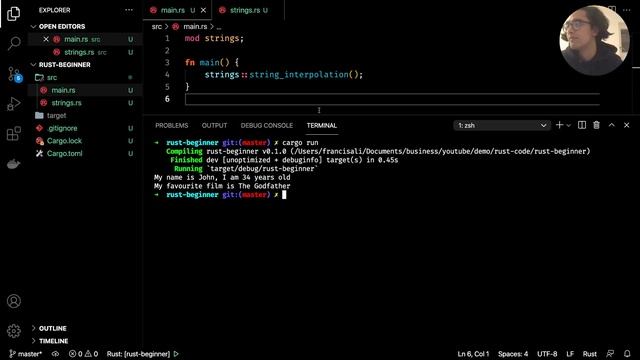The height and width of the screenshot is (360, 640).
Task: Open the new terminal launch profile chevron
Action: coord(568,126)
